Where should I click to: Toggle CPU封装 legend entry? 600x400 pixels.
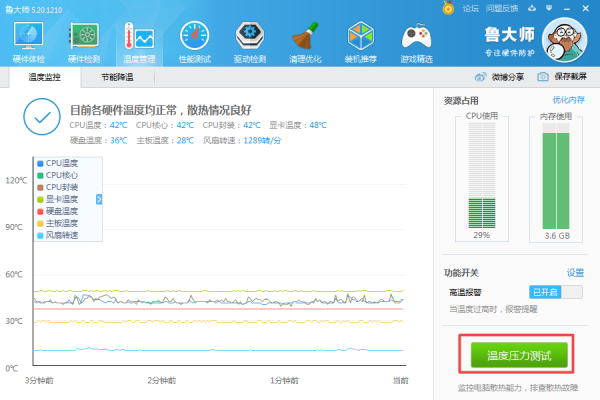tap(57, 187)
